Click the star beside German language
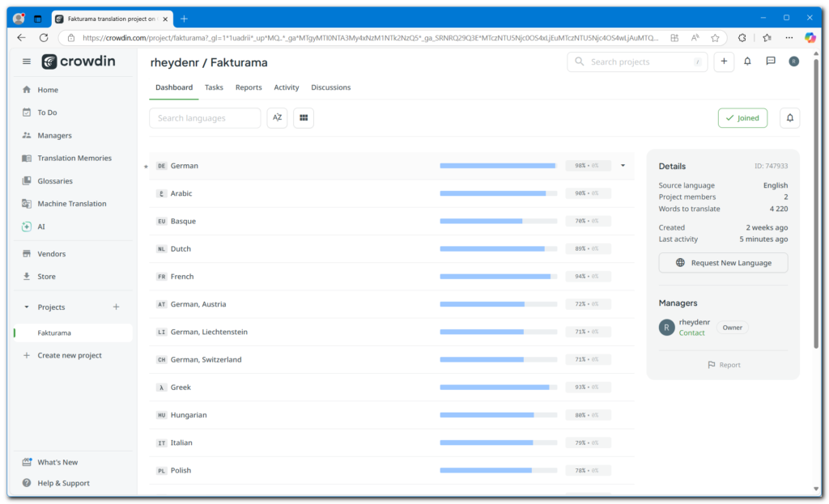The height and width of the screenshot is (504, 829). (x=146, y=167)
